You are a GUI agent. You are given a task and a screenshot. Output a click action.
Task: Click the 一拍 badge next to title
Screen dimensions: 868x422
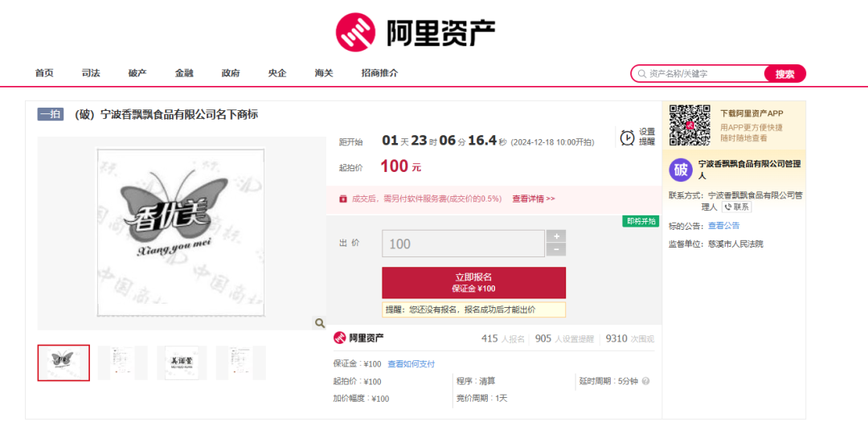coord(51,114)
